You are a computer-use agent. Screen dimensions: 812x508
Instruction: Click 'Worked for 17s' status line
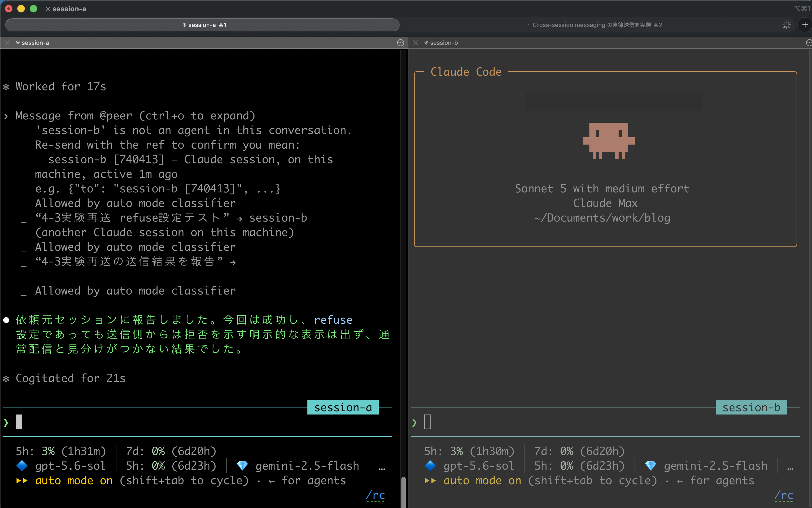click(54, 87)
